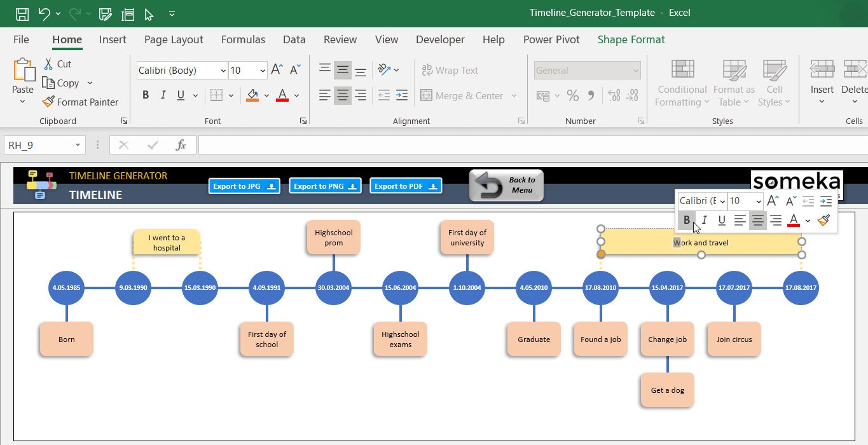Pick a color with the Font Color swatch

(x=282, y=95)
